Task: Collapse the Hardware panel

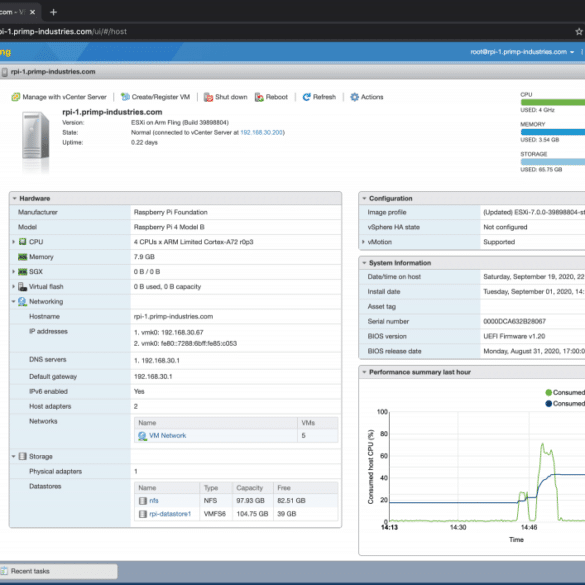Action: coord(15,198)
